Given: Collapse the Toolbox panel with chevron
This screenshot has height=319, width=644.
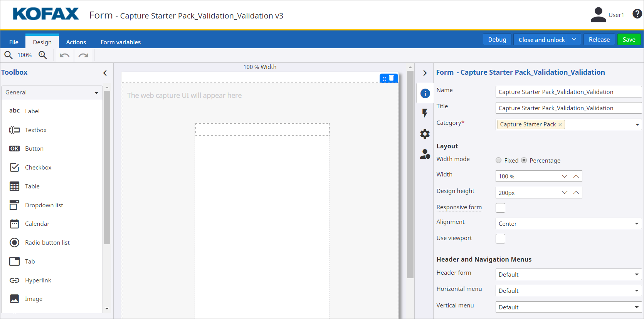Looking at the screenshot, I should click(x=105, y=73).
